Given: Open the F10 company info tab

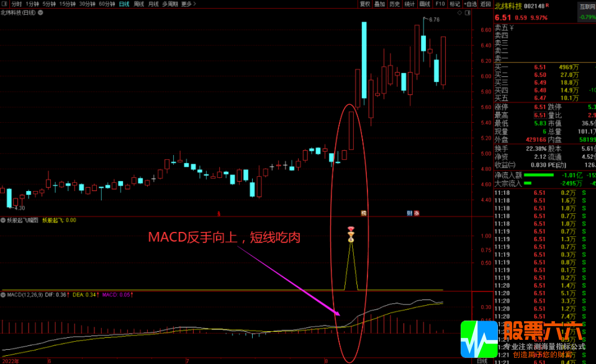Looking at the screenshot, I should coord(440,4).
